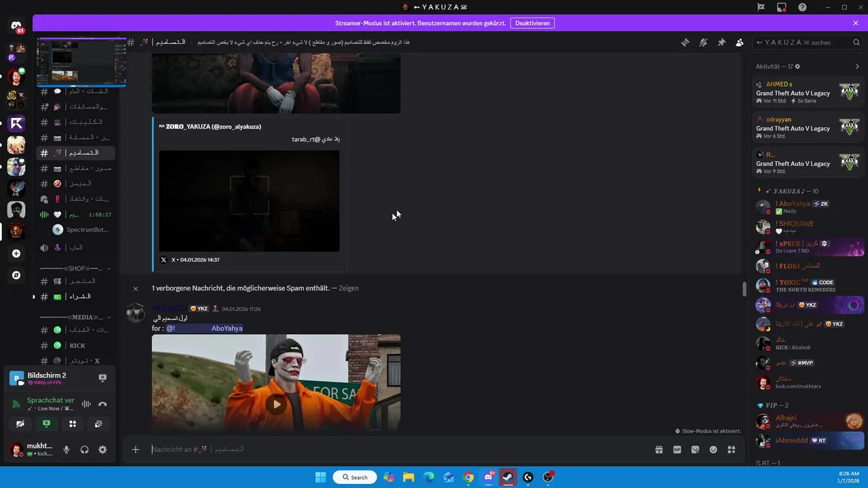The height and width of the screenshot is (488, 868).
Task: Expand the Aktivität panel chevron
Action: pyautogui.click(x=857, y=66)
